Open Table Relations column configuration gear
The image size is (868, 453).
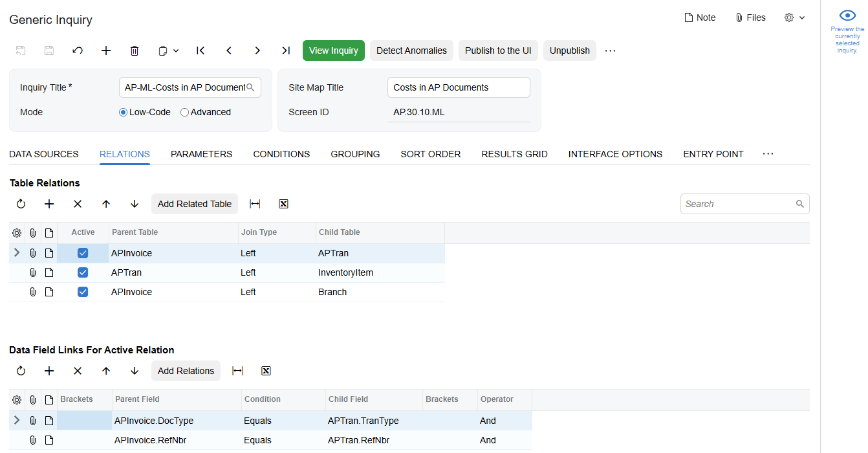click(17, 233)
